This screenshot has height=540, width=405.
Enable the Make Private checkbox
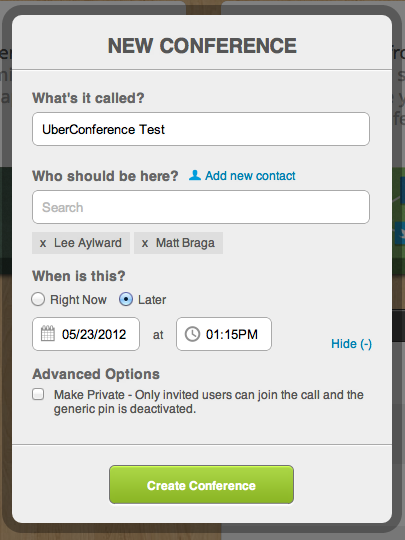pos(38,394)
